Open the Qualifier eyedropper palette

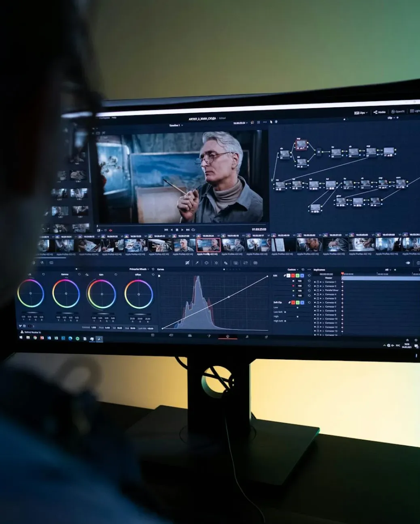[197, 263]
